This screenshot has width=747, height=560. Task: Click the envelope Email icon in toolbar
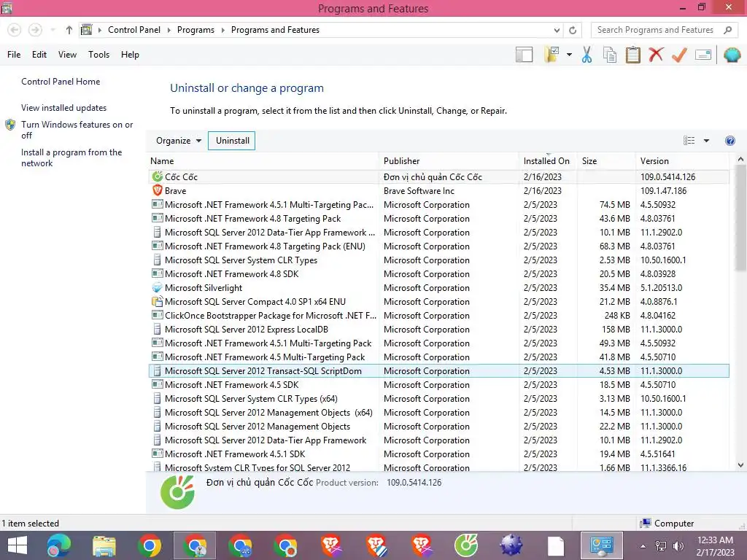(703, 55)
